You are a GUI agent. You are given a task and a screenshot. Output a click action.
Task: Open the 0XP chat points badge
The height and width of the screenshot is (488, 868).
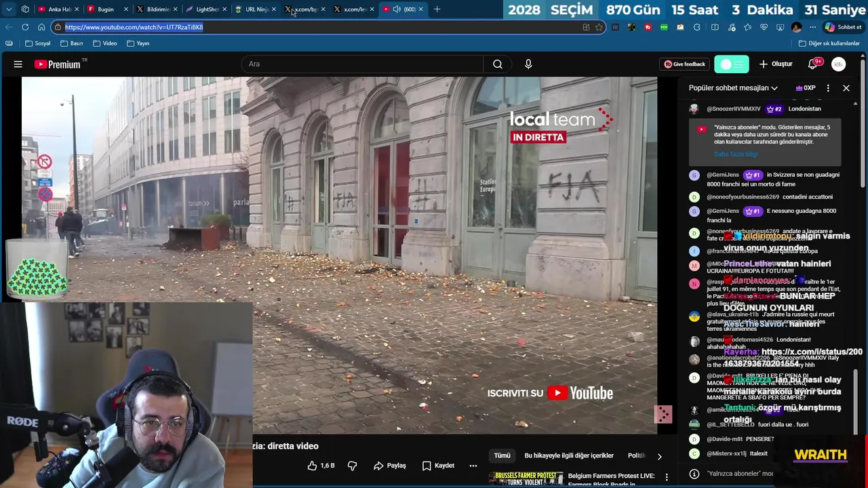pyautogui.click(x=805, y=88)
